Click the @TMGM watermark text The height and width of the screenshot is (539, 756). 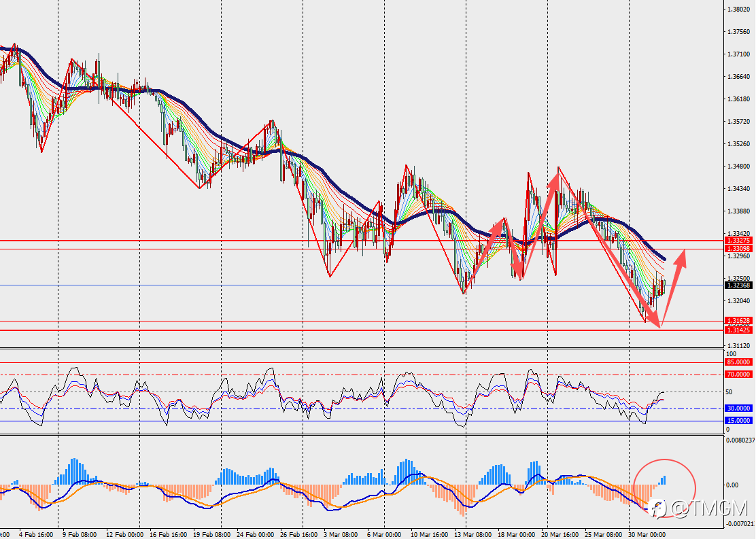[x=709, y=509]
